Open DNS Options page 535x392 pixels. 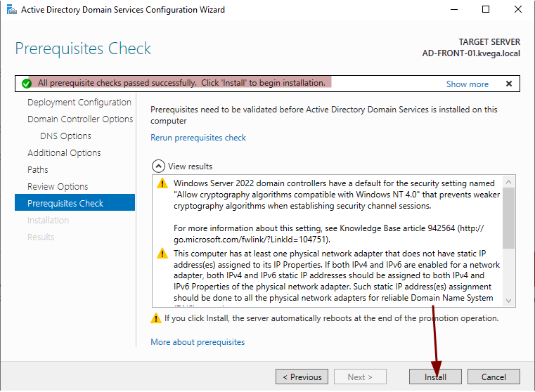(65, 136)
